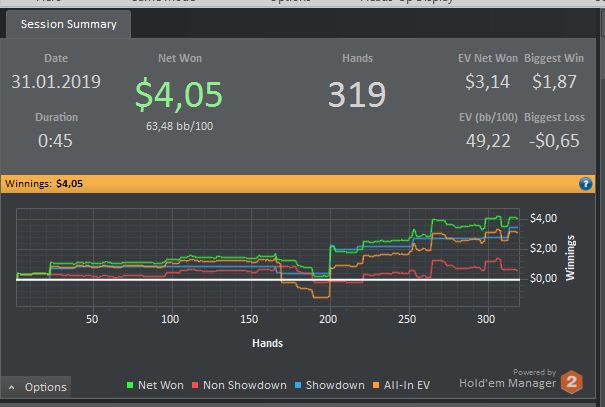The image size is (605, 407).
Task: Toggle the All-In EV orange legend swatch
Action: [x=376, y=385]
